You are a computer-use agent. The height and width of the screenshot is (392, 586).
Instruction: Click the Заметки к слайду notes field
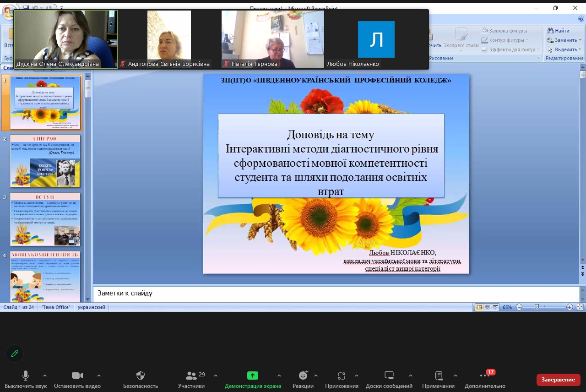(336, 293)
